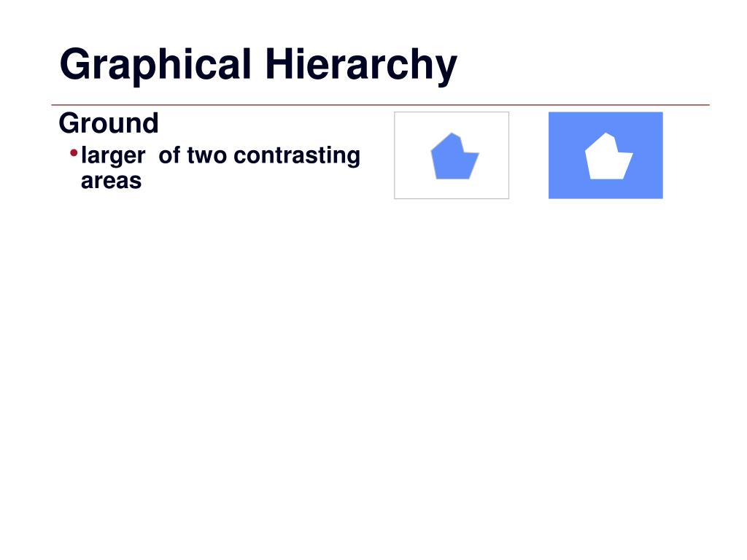Click the Ground heading

coord(109,122)
